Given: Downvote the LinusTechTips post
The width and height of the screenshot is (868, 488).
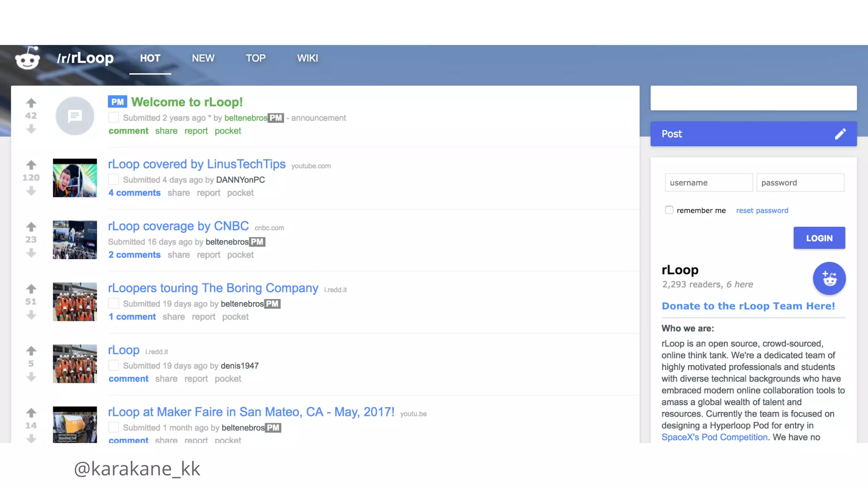Looking at the screenshot, I should click(31, 191).
